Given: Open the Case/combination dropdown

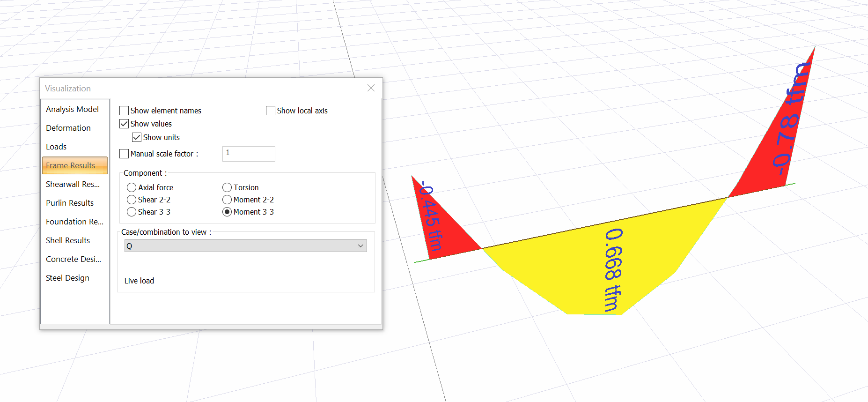Looking at the screenshot, I should 245,246.
